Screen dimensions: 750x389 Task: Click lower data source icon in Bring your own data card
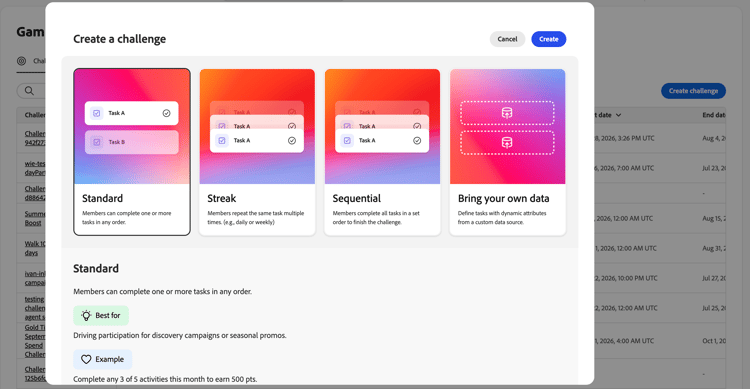point(507,143)
